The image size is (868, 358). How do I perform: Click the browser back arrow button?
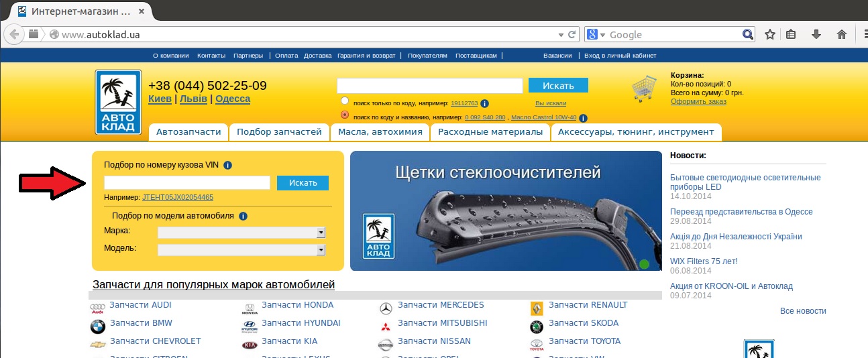[14, 34]
